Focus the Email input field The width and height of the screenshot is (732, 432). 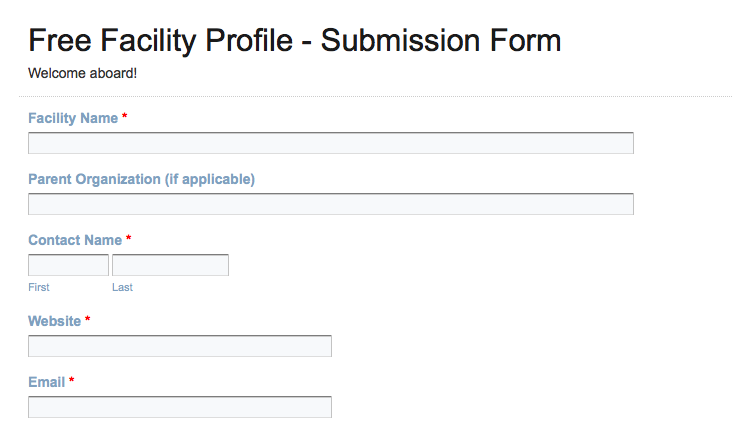tap(180, 407)
